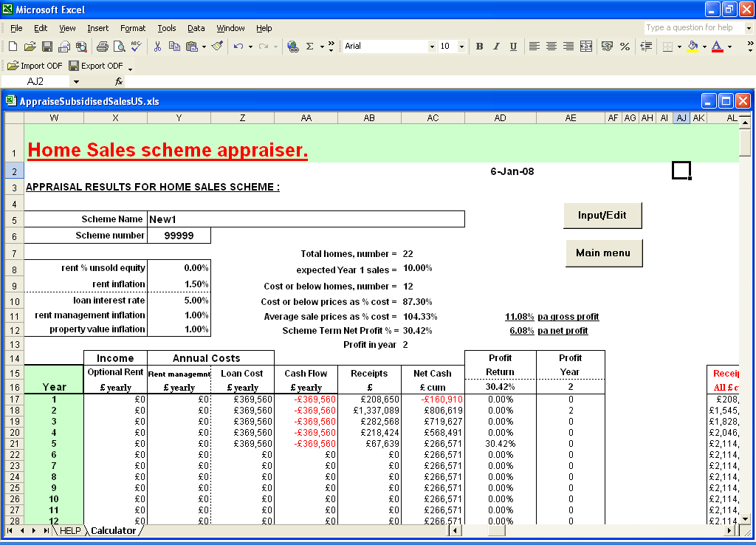This screenshot has height=545, width=756.
Task: Click Merge and Center icon
Action: [586, 47]
